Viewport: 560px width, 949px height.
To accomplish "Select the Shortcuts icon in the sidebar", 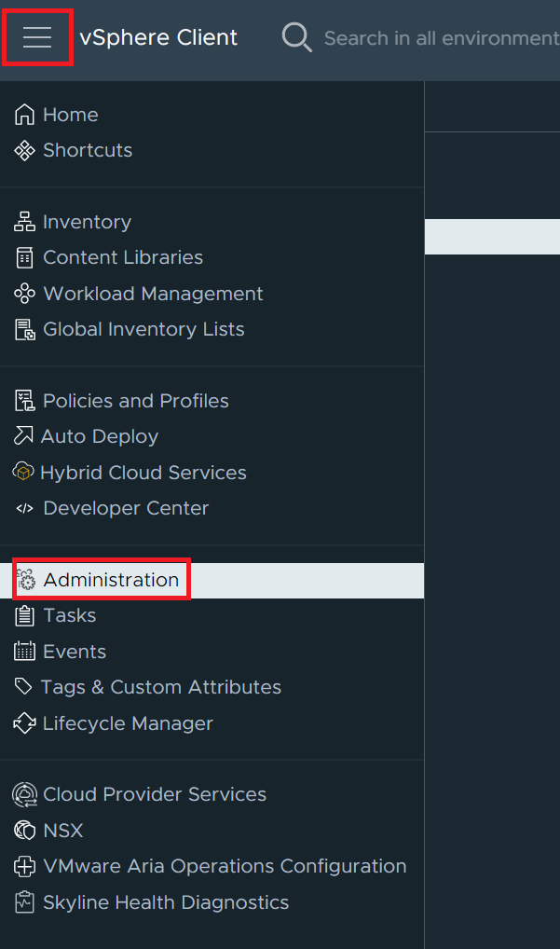I will 23,149.
